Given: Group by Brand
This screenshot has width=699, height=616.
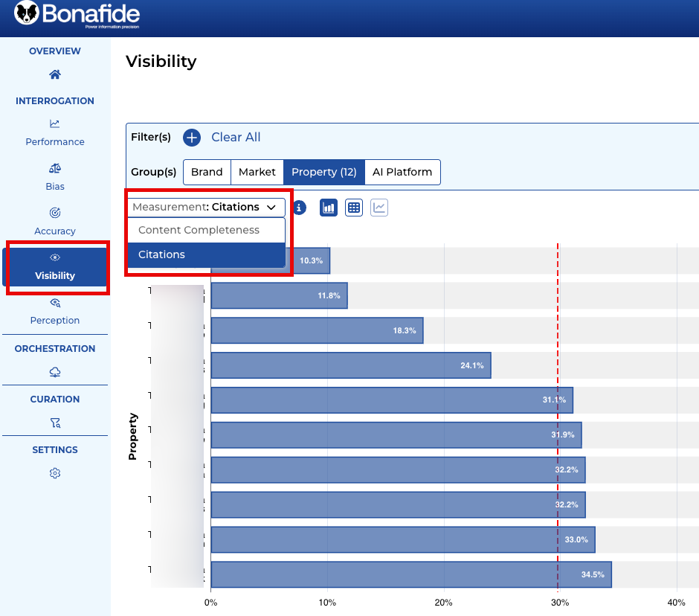Looking at the screenshot, I should pos(207,172).
